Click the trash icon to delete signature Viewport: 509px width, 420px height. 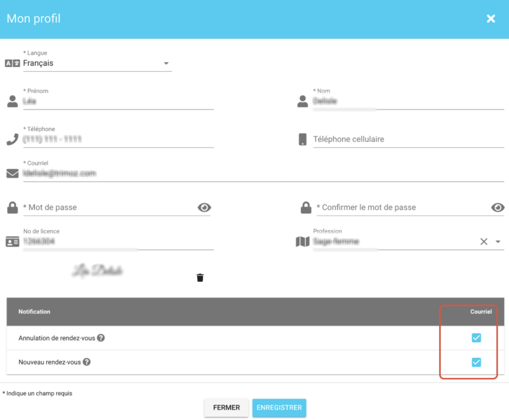click(200, 277)
